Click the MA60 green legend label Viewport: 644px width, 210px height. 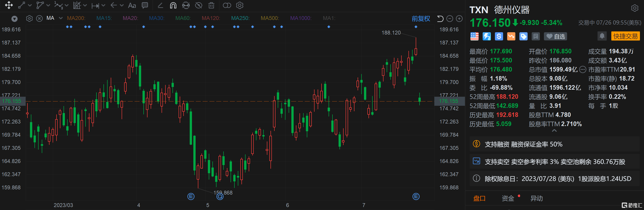[183, 18]
